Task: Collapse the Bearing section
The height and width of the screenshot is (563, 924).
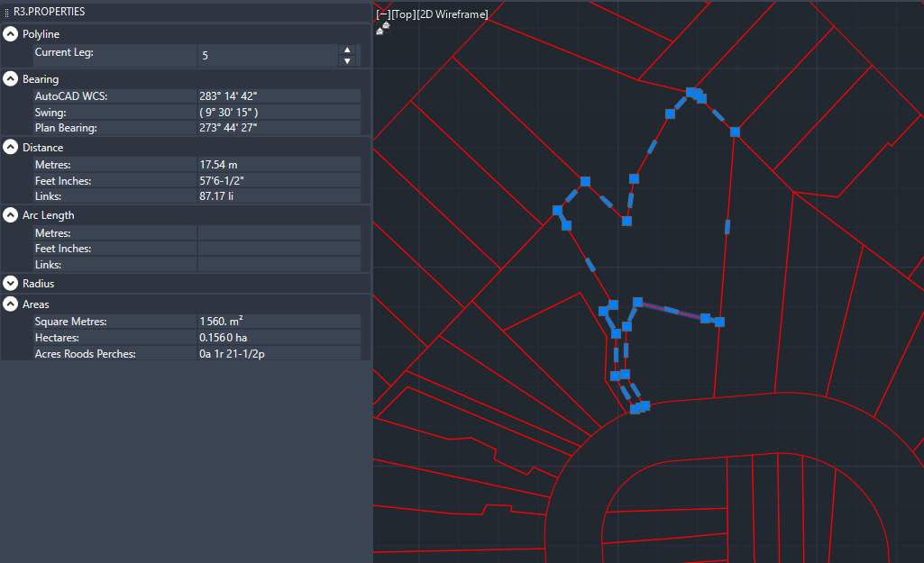Action: pyautogui.click(x=11, y=78)
